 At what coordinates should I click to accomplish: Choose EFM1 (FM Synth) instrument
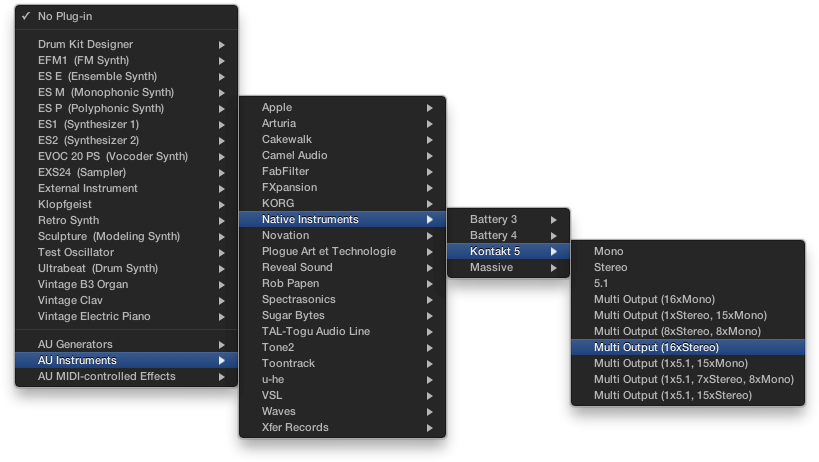(x=126, y=61)
